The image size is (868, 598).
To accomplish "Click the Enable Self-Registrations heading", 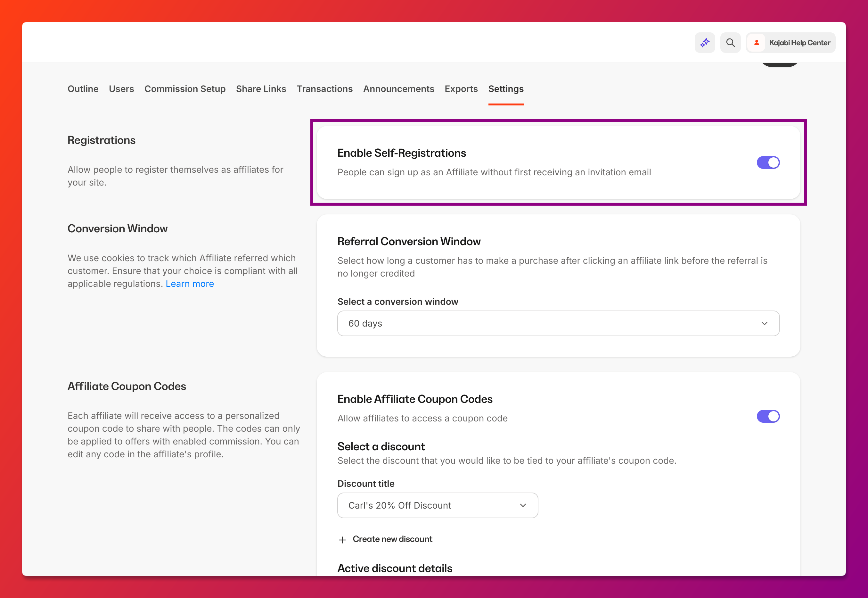I will (x=401, y=153).
